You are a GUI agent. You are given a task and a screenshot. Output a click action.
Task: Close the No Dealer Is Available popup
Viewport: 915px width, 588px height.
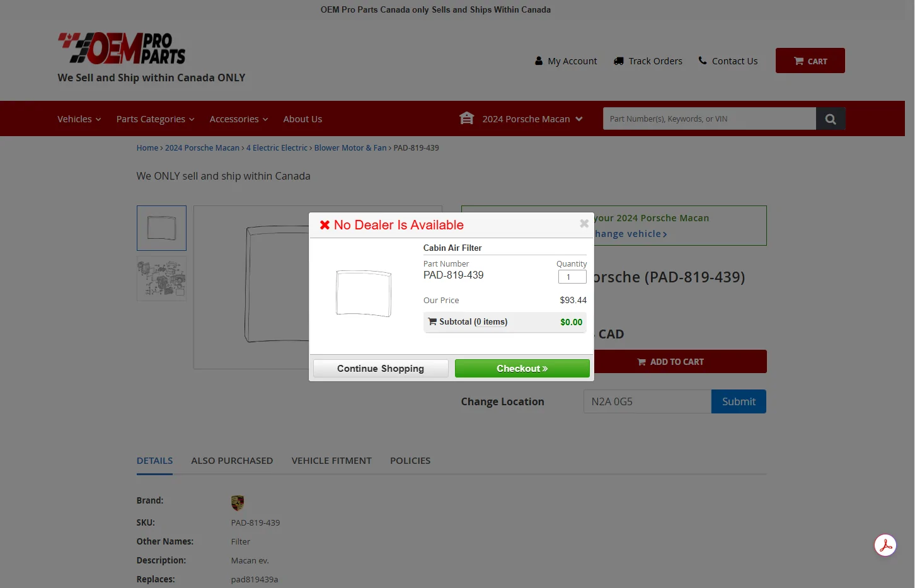pos(584,224)
